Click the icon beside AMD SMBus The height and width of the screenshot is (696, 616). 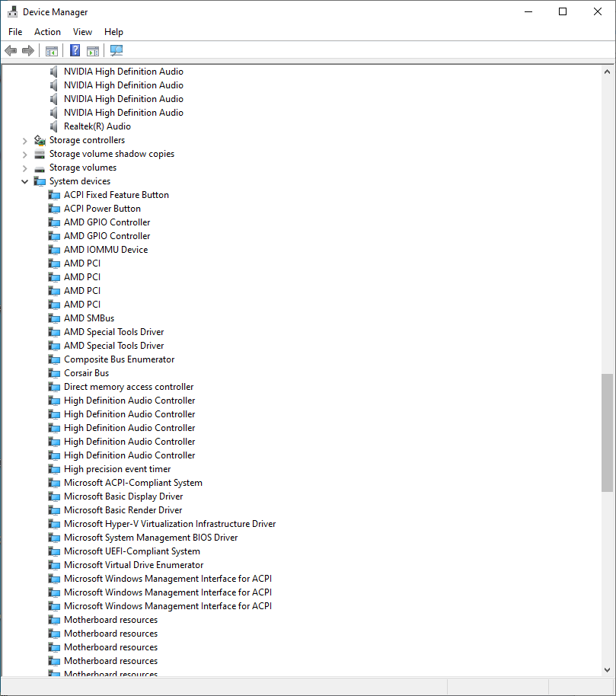click(54, 318)
